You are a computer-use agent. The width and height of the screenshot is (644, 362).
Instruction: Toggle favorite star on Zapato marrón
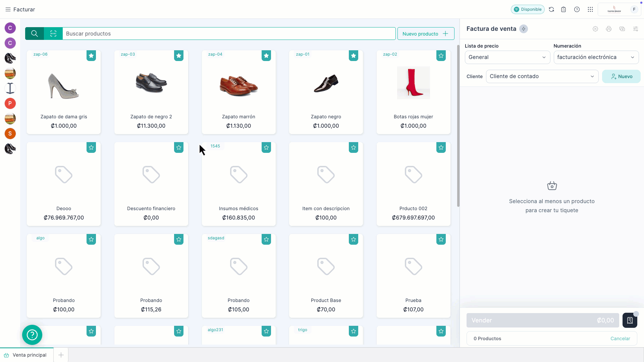[x=266, y=56]
